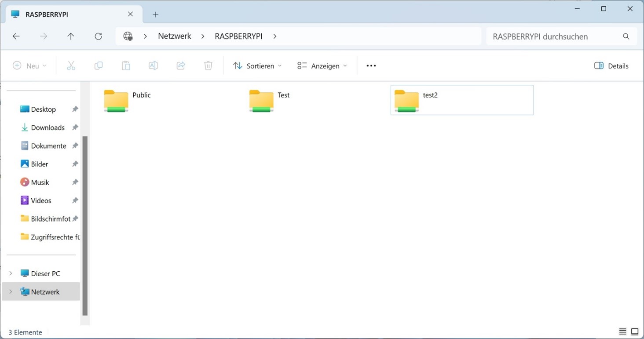
Task: Go back with the left arrow
Action: click(x=16, y=36)
